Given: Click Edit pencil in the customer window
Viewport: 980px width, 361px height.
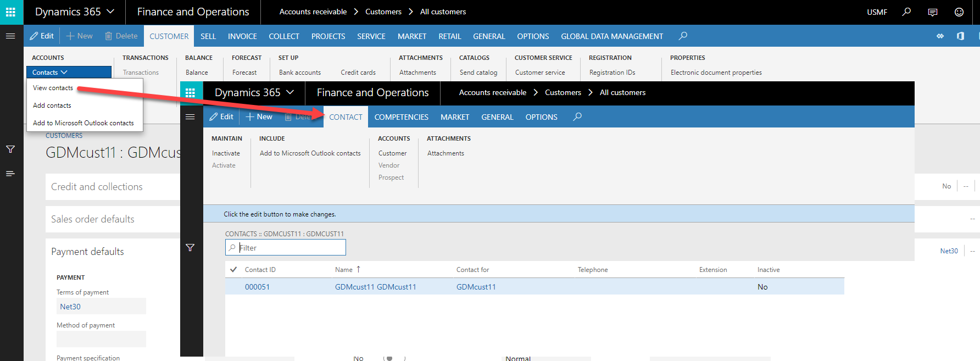Looking at the screenshot, I should [42, 36].
